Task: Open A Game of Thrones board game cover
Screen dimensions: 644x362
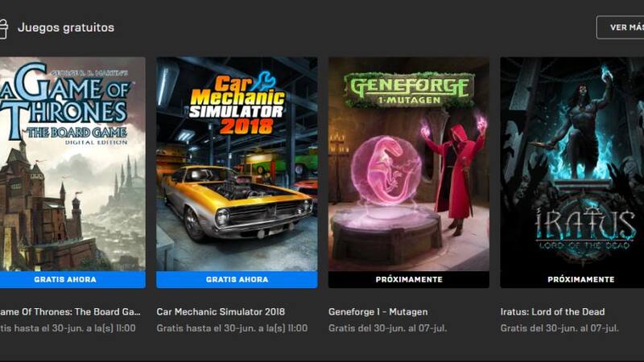Action: point(72,164)
